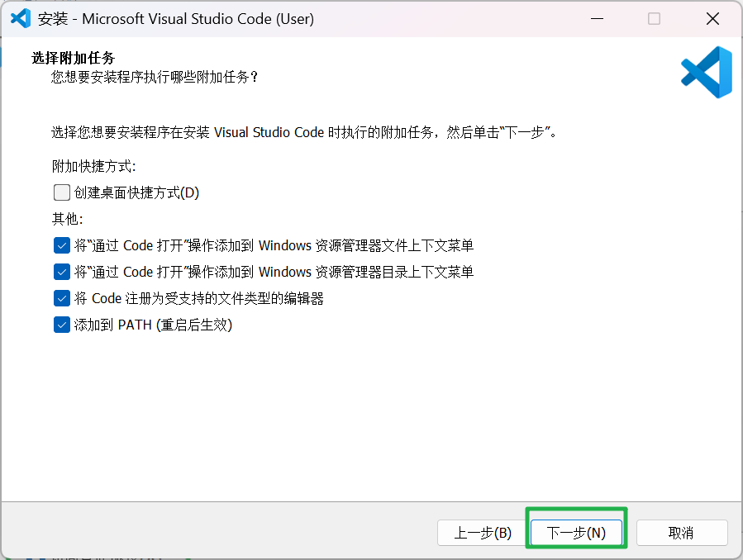The width and height of the screenshot is (743, 560).
Task: Click the disabled maximize button in the title bar
Action: 654,19
